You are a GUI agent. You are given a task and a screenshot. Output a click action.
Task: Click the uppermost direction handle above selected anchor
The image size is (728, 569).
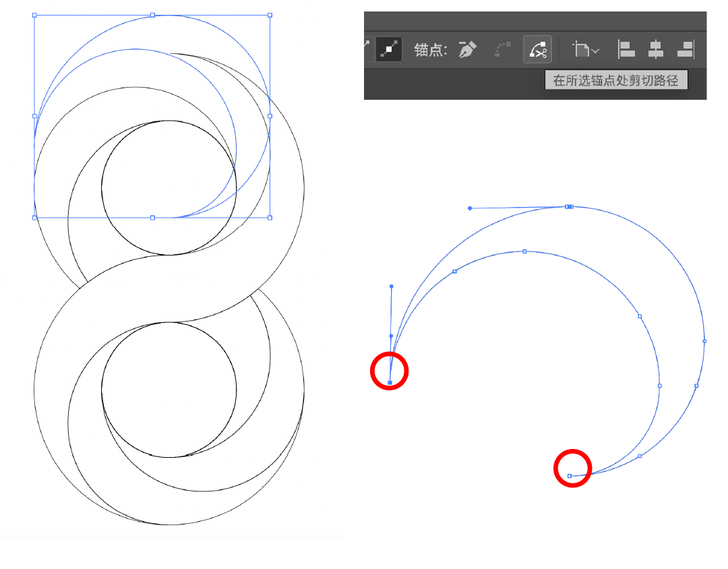click(x=392, y=287)
